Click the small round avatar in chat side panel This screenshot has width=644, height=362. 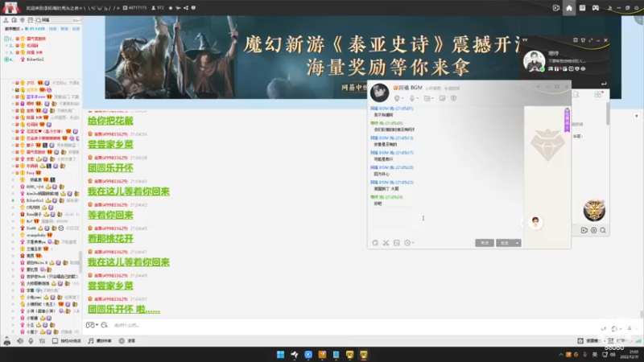[x=535, y=223]
